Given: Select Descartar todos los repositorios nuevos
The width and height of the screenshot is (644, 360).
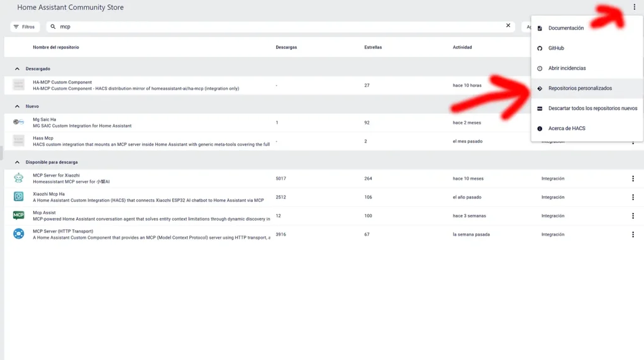Looking at the screenshot, I should pos(587,108).
